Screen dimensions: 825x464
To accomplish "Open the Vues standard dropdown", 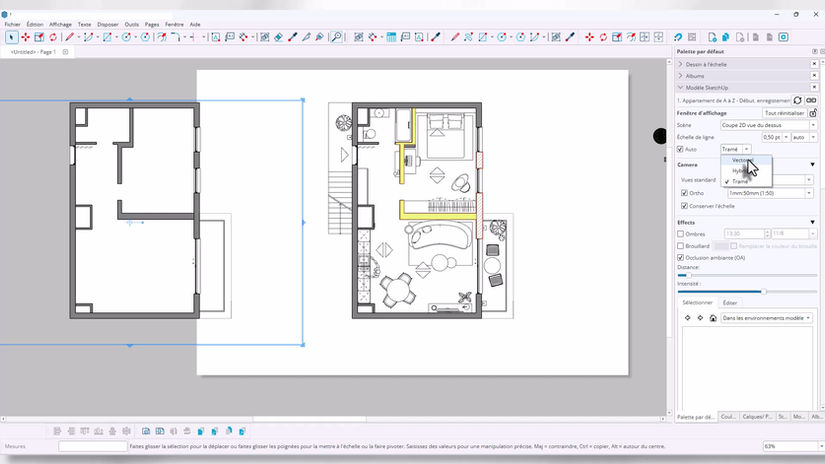I will click(x=809, y=180).
